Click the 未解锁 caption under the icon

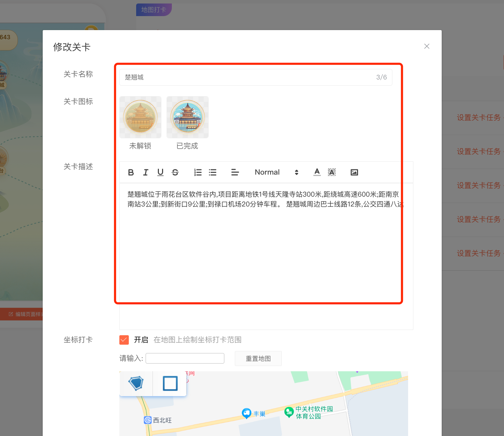click(x=140, y=146)
